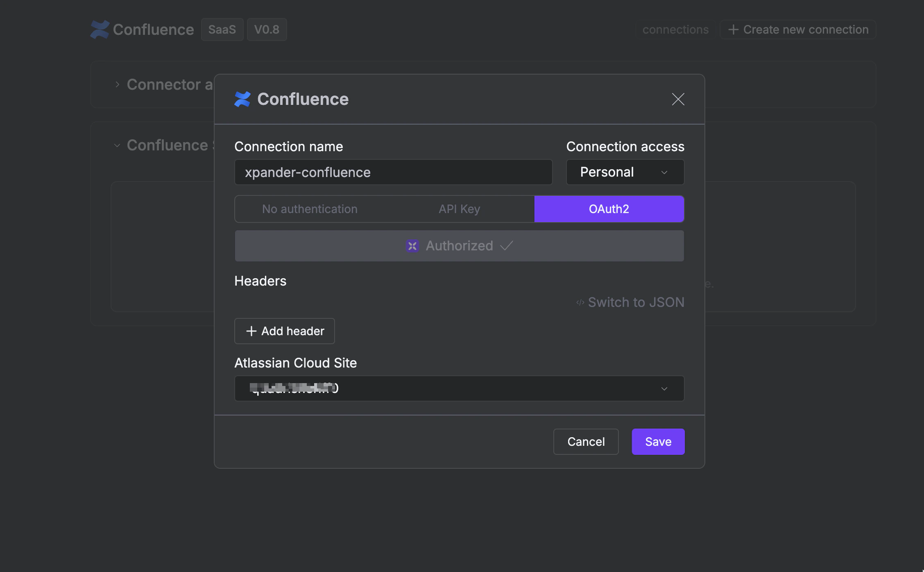Select the No authentication option
Screen dimensions: 924x572
(310, 209)
